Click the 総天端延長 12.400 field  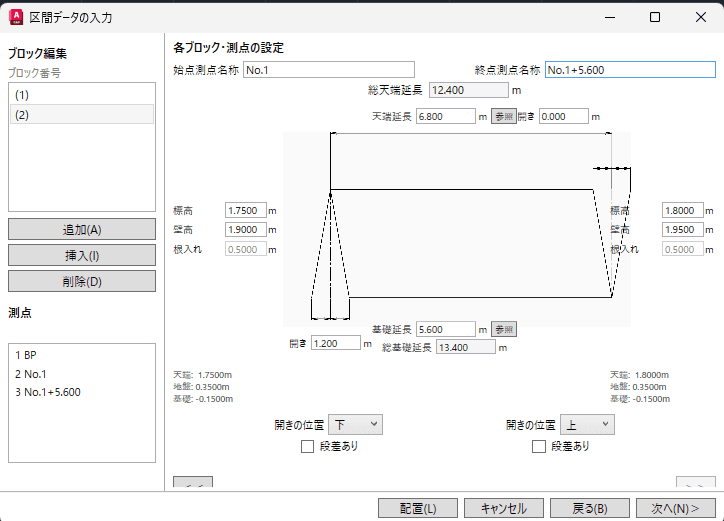(x=469, y=90)
